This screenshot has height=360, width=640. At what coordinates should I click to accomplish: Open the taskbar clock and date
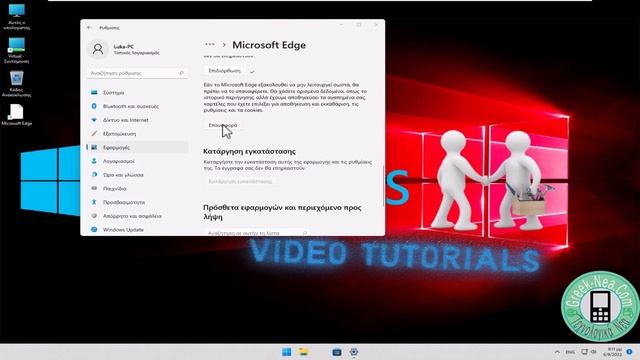click(x=614, y=352)
